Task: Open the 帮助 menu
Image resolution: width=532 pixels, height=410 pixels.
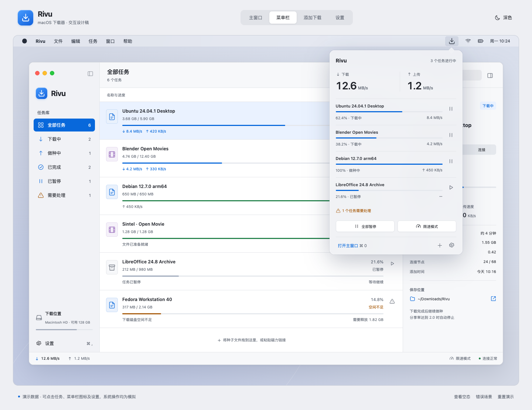Action: coord(128,41)
